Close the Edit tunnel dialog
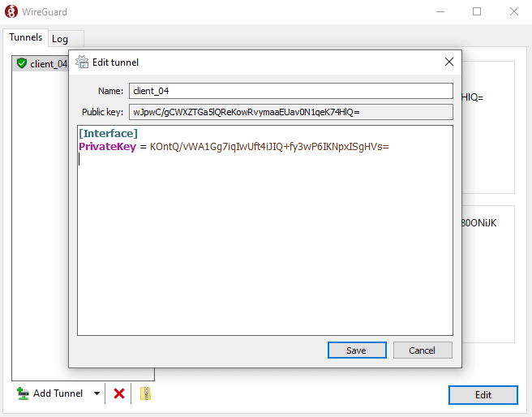The image size is (532, 417). tap(449, 62)
